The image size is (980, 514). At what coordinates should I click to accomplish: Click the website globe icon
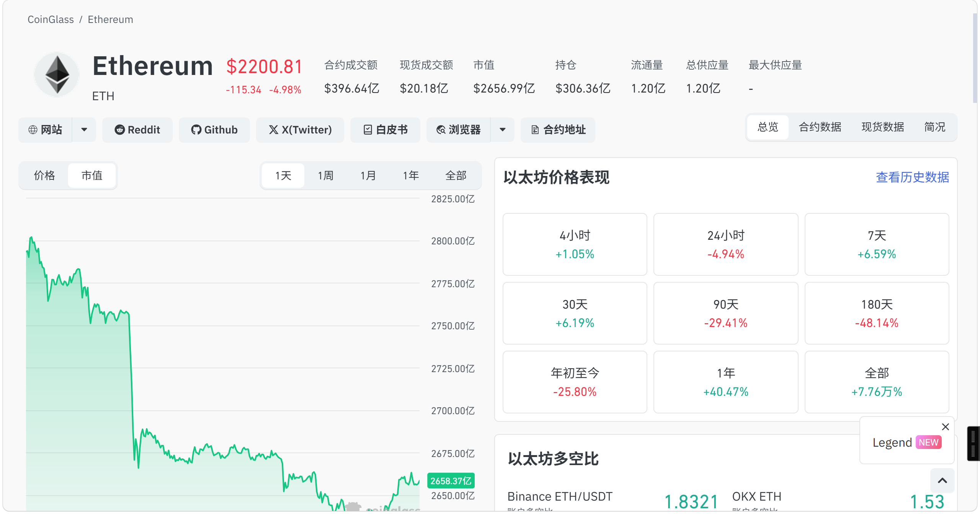(33, 130)
